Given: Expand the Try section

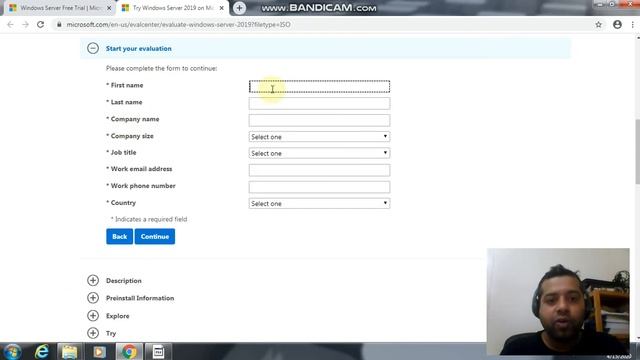Looking at the screenshot, I should (x=93, y=333).
